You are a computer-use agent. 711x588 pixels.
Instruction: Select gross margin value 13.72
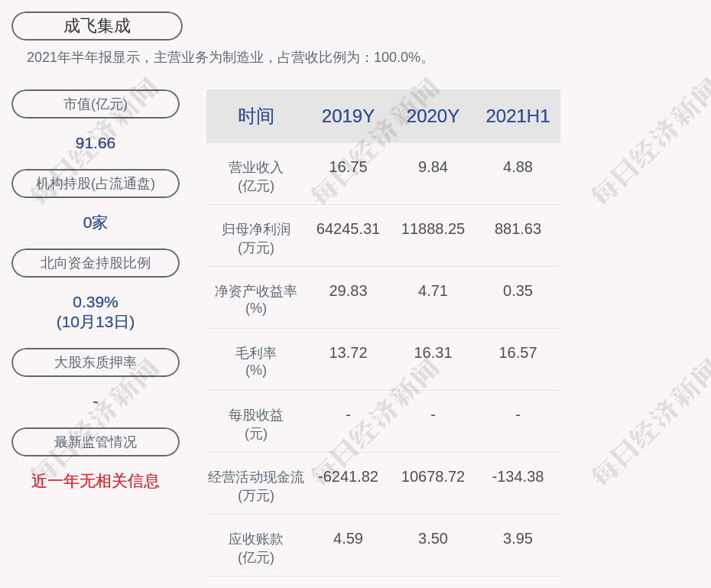click(348, 352)
